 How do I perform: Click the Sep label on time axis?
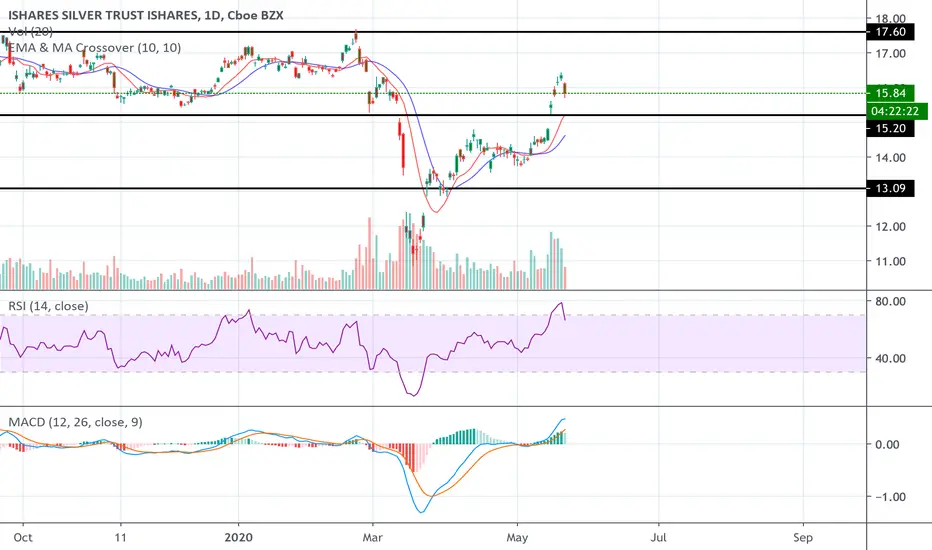(x=802, y=538)
